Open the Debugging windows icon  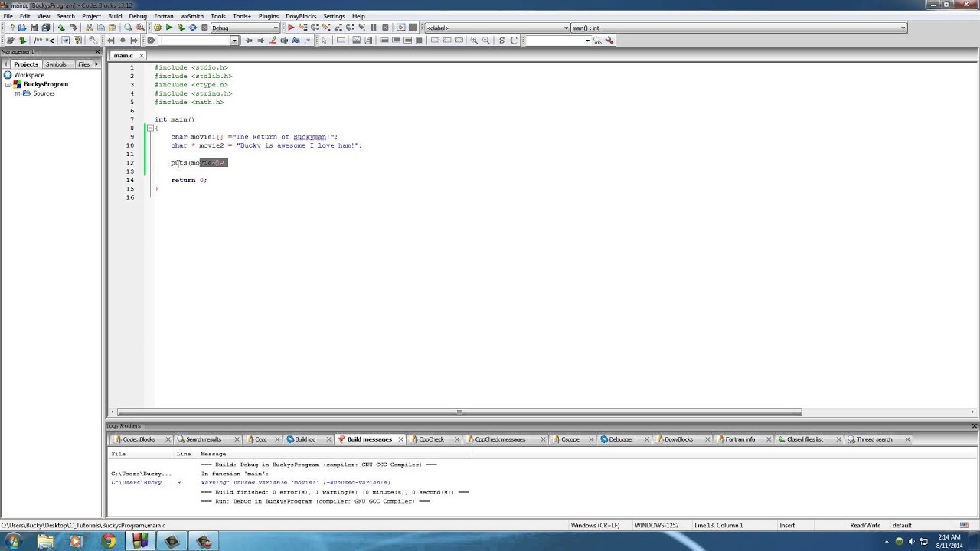(x=400, y=28)
